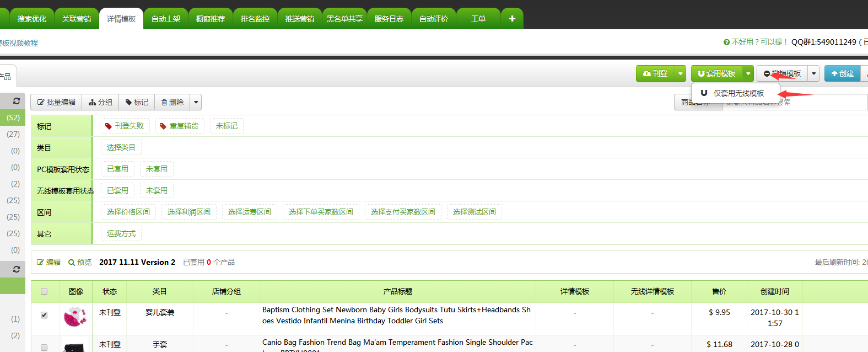
Task: Filter by 重复铺货 tag
Action: click(x=180, y=126)
